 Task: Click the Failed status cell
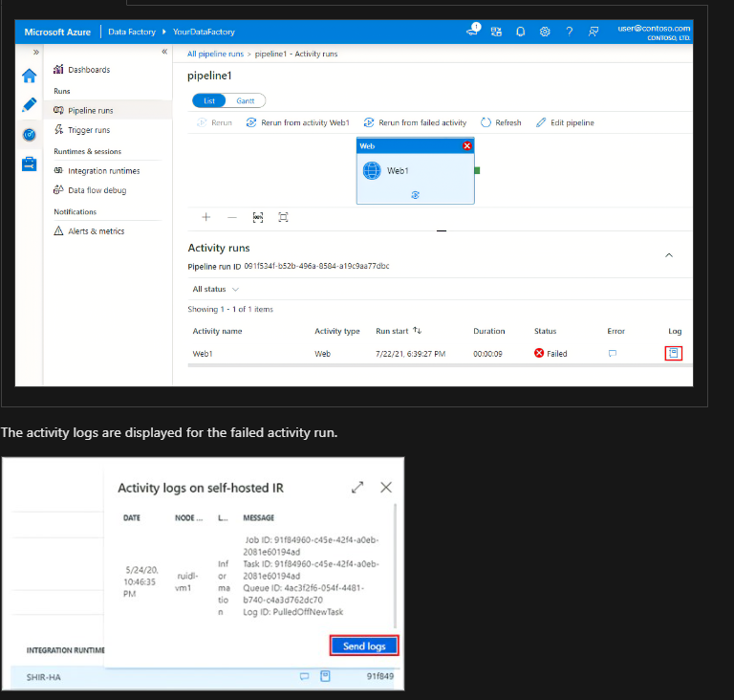[x=550, y=353]
